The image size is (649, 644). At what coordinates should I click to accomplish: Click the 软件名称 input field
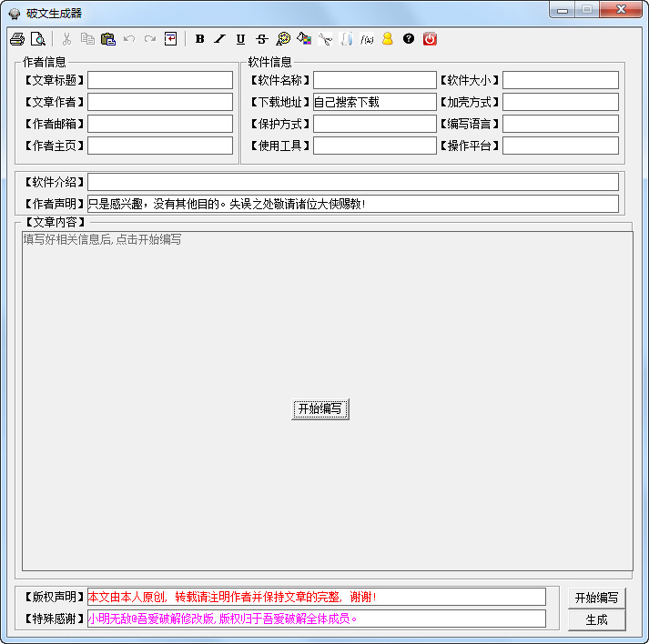[x=375, y=80]
